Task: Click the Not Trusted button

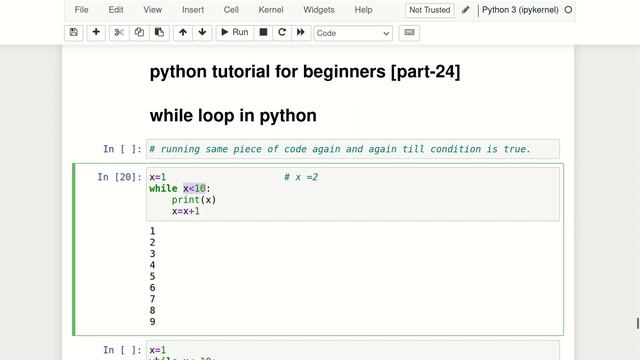Action: pyautogui.click(x=429, y=10)
